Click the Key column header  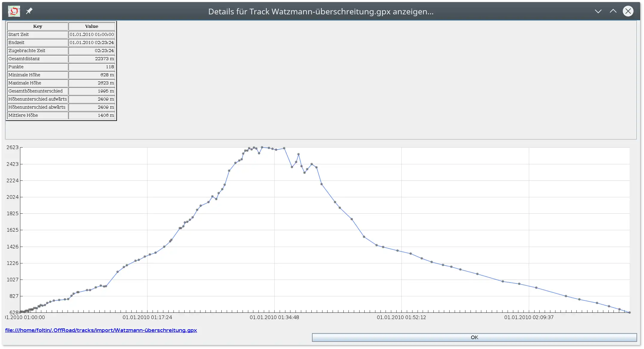[x=38, y=26]
